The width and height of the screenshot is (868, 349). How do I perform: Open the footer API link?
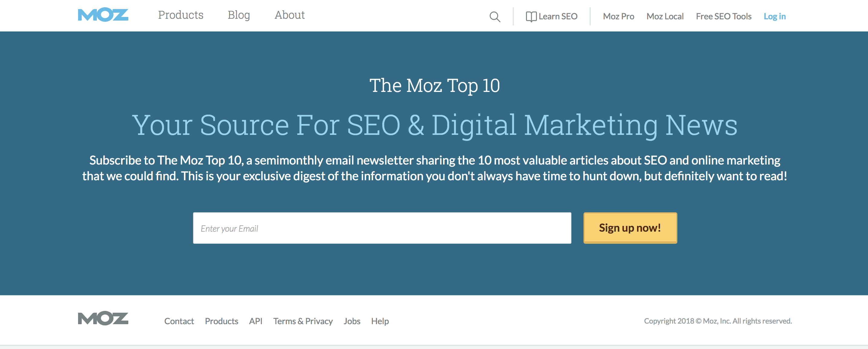pyautogui.click(x=255, y=321)
